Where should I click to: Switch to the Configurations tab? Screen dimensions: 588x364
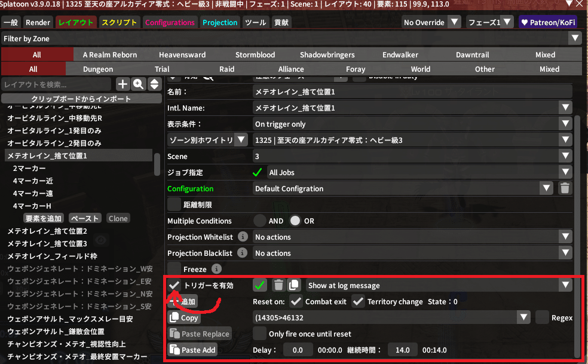(170, 22)
